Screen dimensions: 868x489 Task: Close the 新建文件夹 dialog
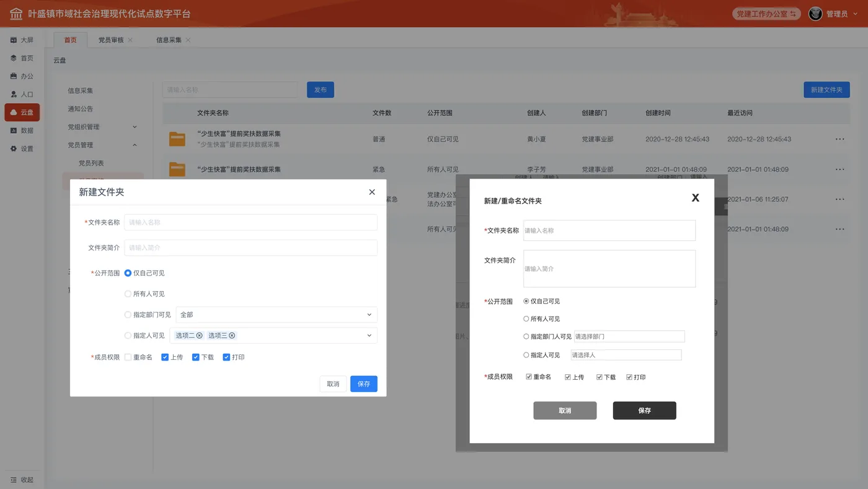(x=372, y=192)
